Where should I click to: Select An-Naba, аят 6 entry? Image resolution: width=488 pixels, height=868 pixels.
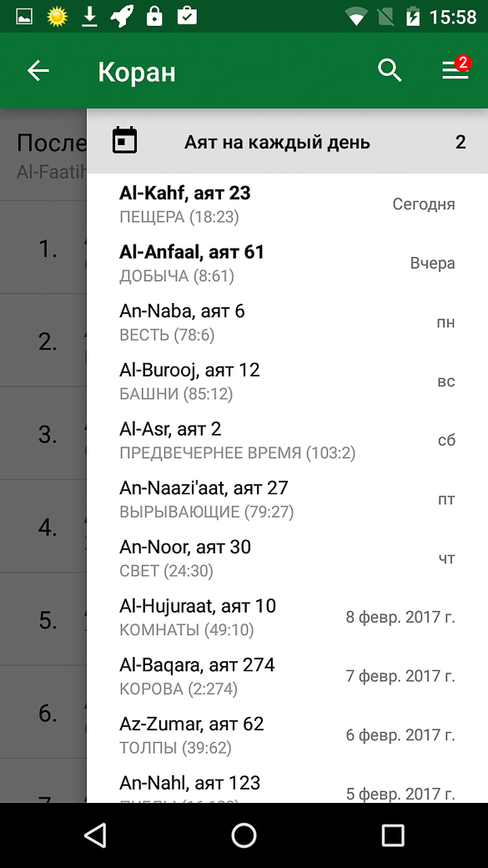(287, 322)
